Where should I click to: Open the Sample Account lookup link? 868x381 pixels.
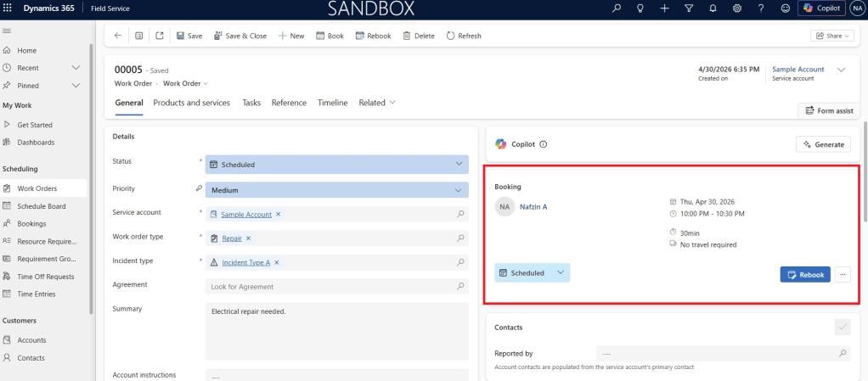(x=246, y=215)
